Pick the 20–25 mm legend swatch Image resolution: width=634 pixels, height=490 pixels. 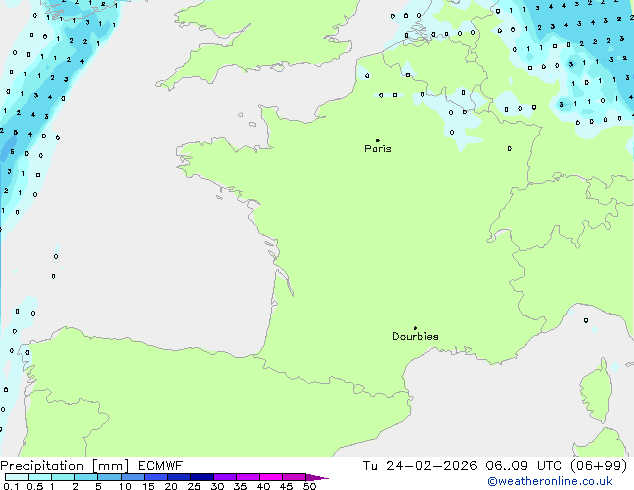tap(178, 477)
